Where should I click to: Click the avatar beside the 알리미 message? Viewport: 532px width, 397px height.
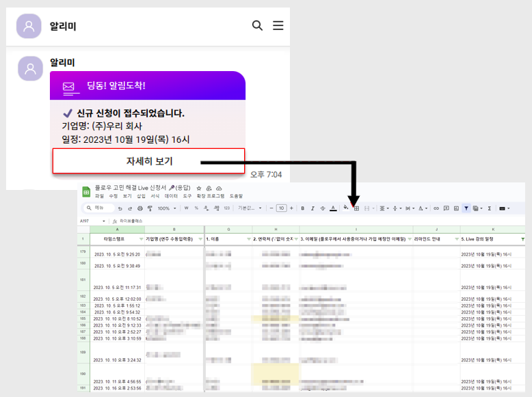[x=31, y=68]
